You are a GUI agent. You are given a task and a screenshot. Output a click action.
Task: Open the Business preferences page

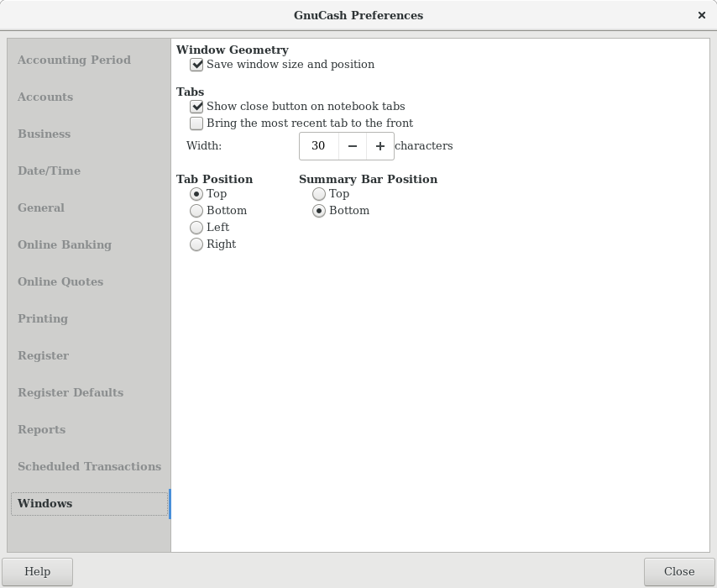pyautogui.click(x=89, y=134)
